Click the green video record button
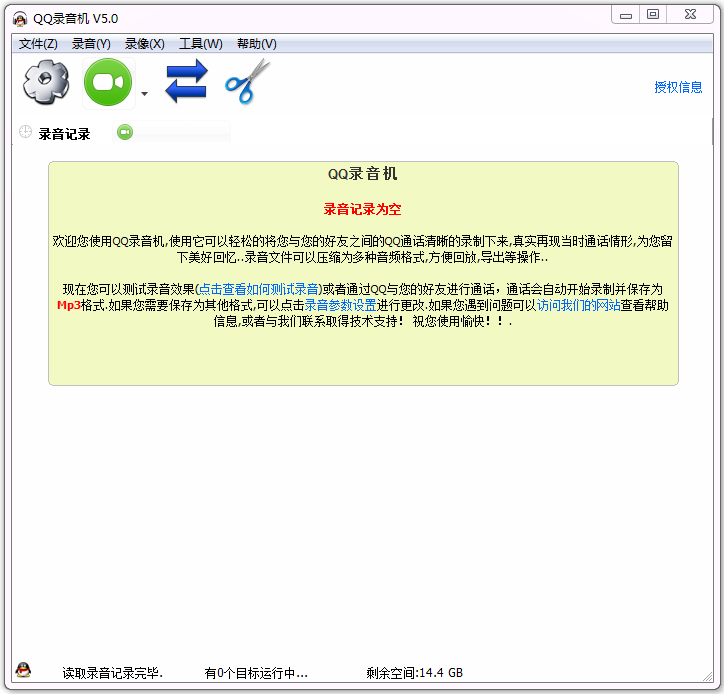Screen dimensions: 724x694 [x=108, y=82]
